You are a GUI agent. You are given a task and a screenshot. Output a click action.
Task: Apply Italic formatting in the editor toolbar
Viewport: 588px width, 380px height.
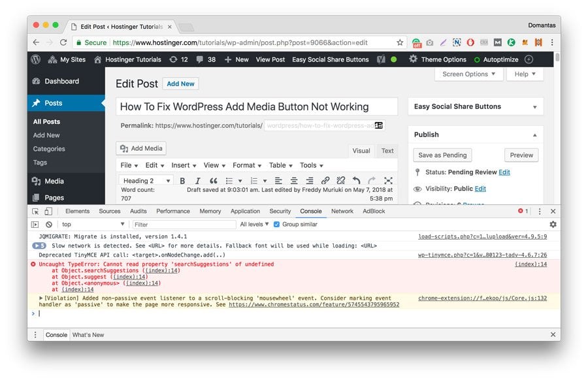click(x=198, y=180)
